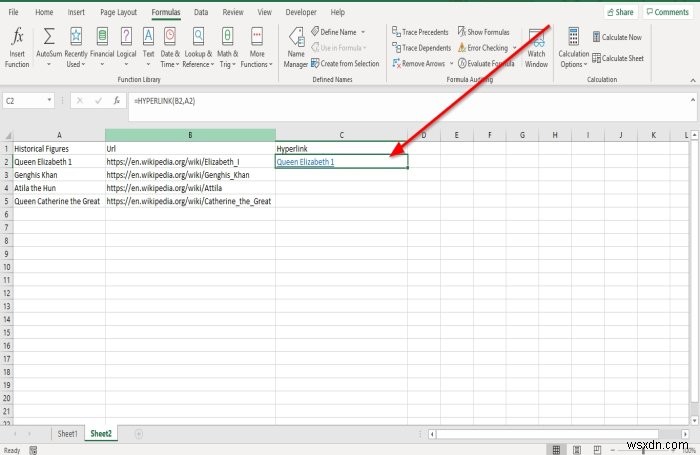Open Calculation Options menu
Viewport: 700px width, 455px height.
pos(574,47)
